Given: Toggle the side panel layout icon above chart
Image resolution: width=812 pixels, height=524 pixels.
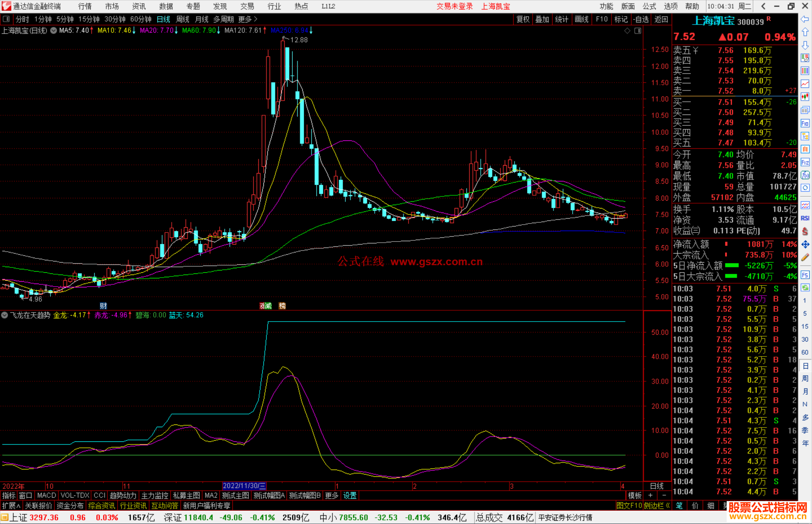Looking at the screenshot, I should coord(638,31).
